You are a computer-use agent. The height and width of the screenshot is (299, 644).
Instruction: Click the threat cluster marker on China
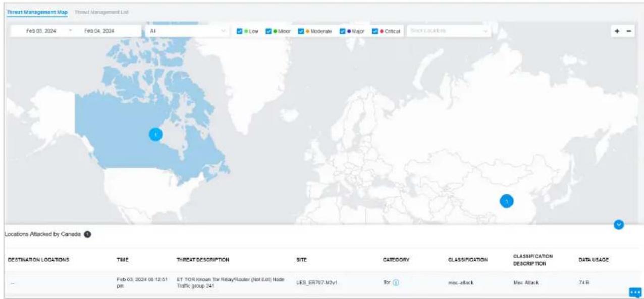pyautogui.click(x=507, y=201)
